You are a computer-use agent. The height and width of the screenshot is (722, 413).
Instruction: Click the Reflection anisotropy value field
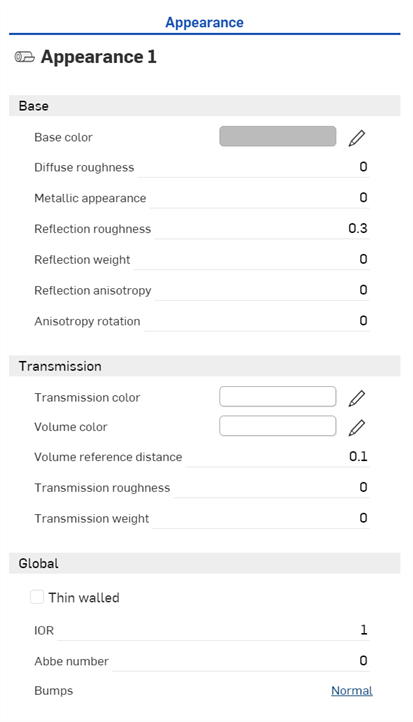pyautogui.click(x=262, y=291)
